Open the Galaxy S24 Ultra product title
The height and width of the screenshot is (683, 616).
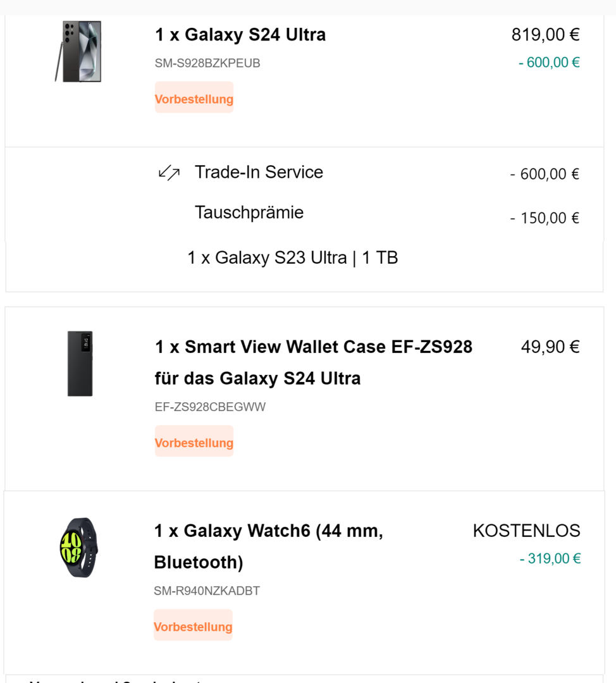pyautogui.click(x=240, y=35)
